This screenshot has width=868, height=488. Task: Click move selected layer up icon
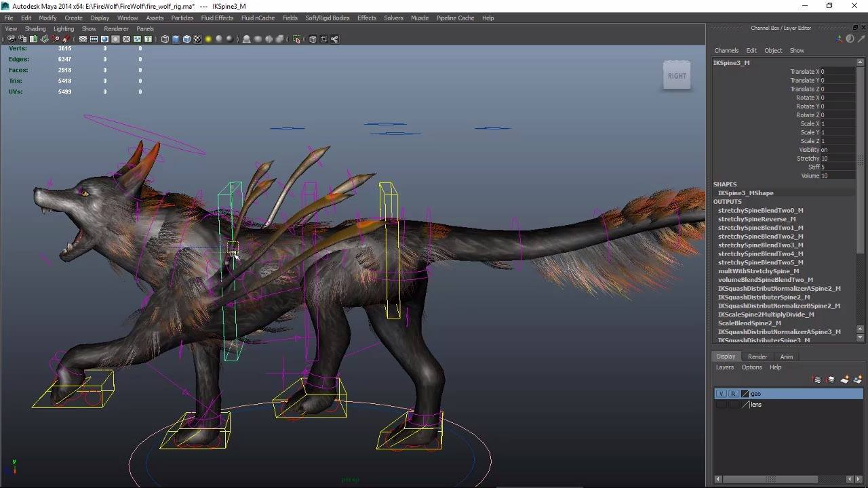point(817,380)
